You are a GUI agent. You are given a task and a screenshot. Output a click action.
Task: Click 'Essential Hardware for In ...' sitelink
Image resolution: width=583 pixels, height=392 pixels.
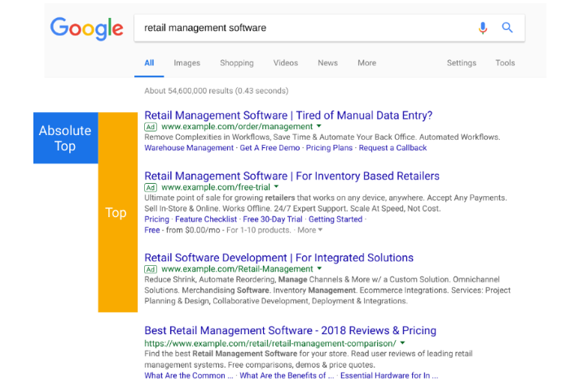[x=389, y=376]
